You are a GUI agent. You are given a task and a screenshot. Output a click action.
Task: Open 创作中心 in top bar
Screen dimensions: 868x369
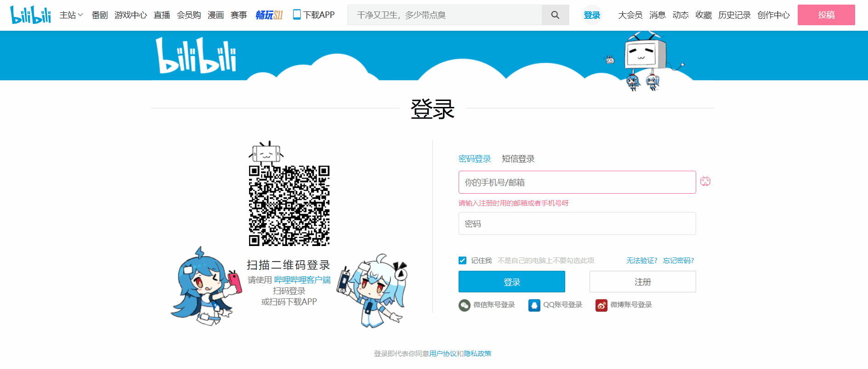pyautogui.click(x=773, y=15)
